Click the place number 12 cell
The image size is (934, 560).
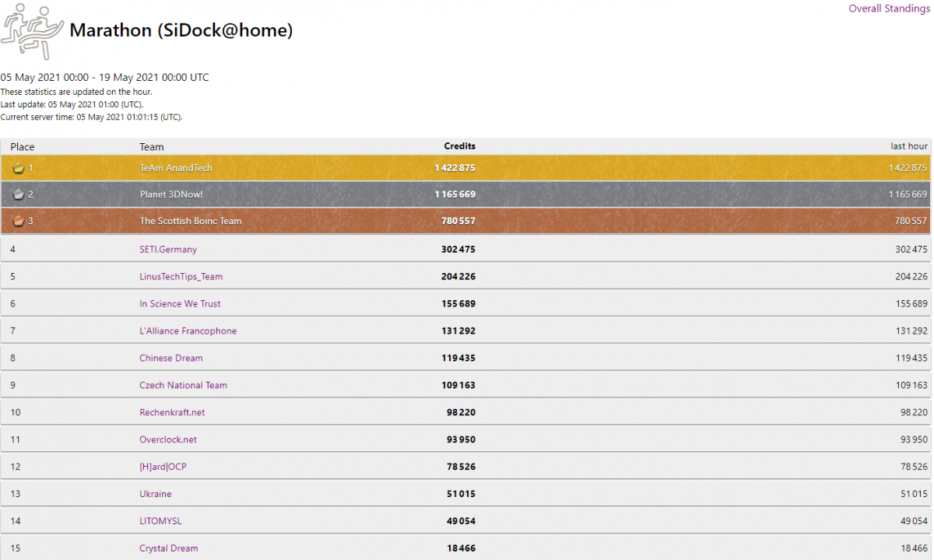click(x=16, y=467)
